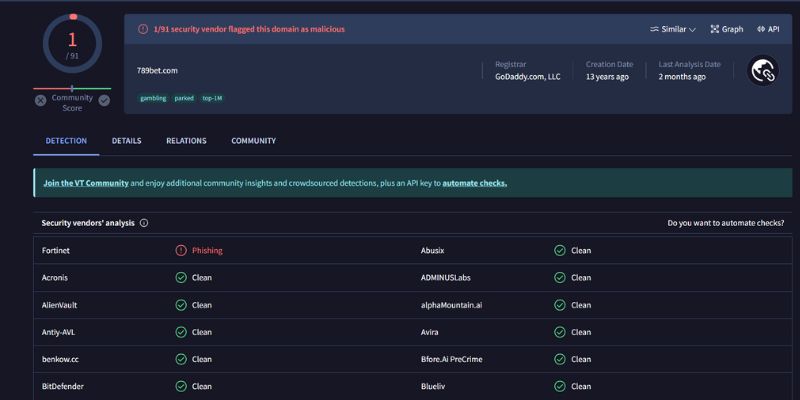Switch to the Relations tab
The image size is (800, 400).
click(186, 141)
